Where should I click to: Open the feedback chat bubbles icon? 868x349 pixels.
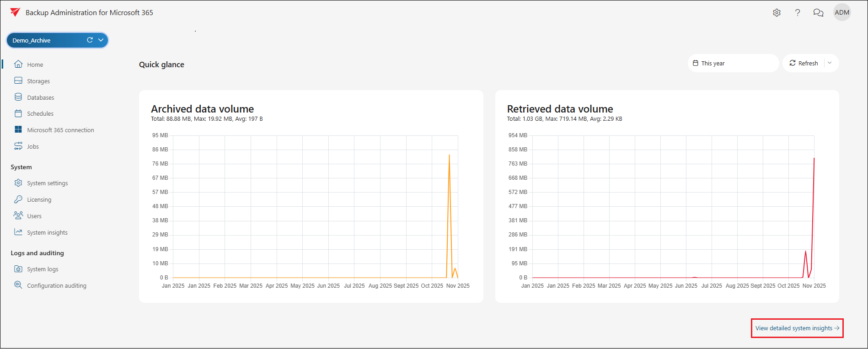coord(818,13)
